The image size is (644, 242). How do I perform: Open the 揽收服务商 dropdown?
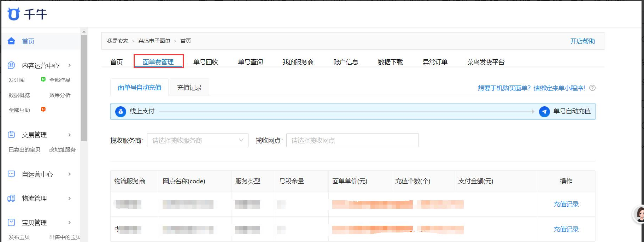[x=198, y=140]
